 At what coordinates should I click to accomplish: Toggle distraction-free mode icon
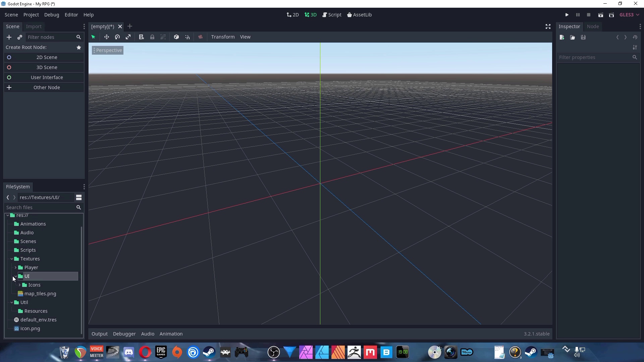[548, 26]
